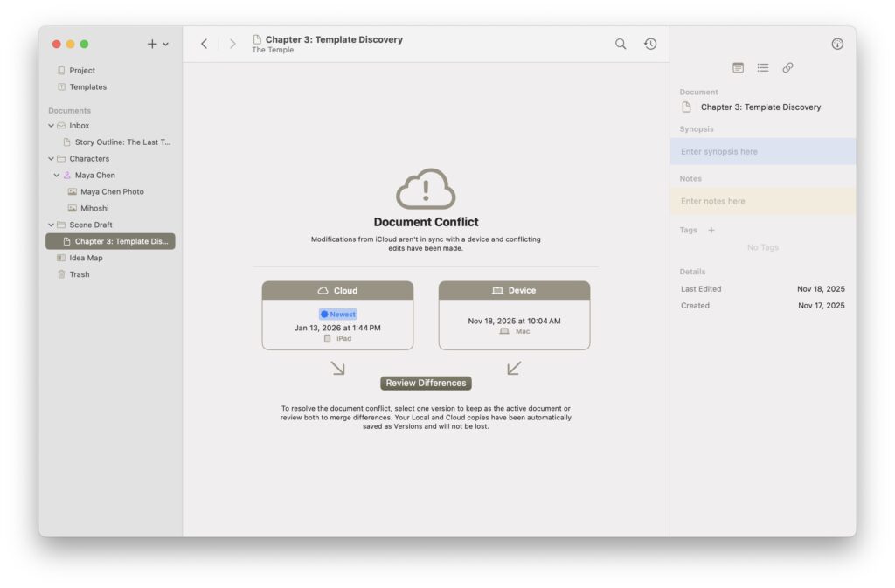Click the search magnifier icon
Image resolution: width=895 pixels, height=588 pixels.
pos(621,44)
